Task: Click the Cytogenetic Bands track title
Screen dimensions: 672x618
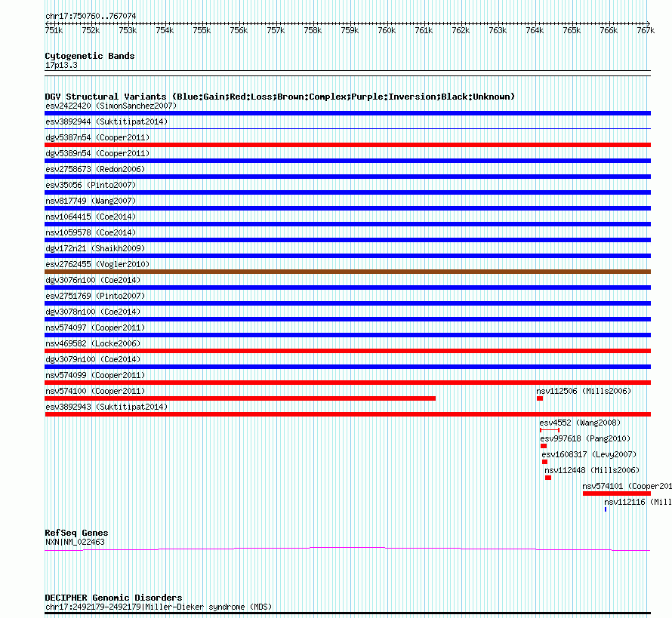Action: [90, 56]
